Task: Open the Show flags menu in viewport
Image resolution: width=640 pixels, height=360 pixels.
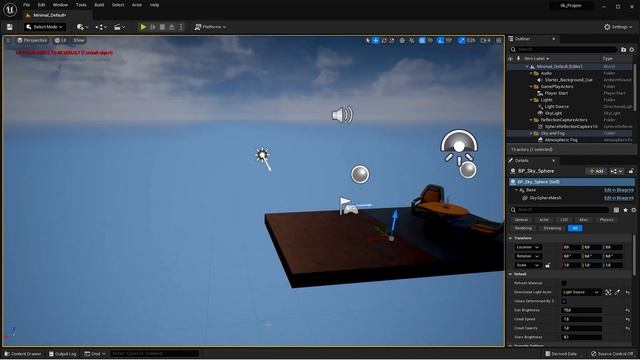Action: (x=79, y=40)
